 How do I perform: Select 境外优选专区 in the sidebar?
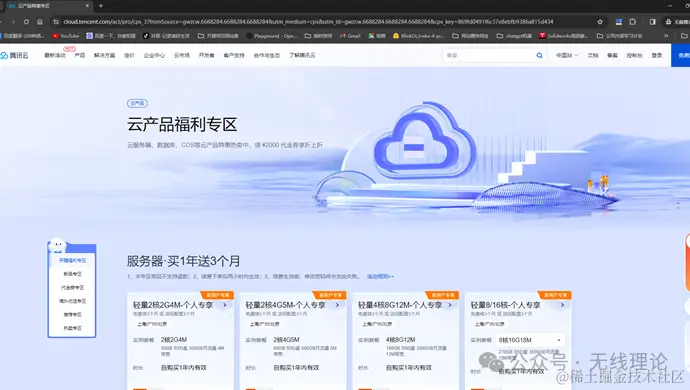[72, 301]
